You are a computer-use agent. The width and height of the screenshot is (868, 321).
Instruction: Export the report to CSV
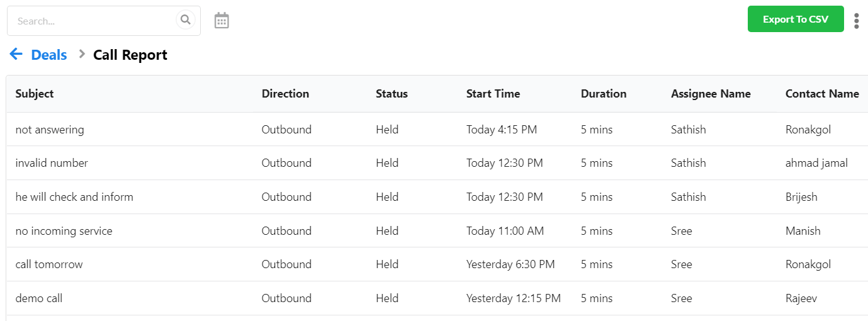[x=796, y=20]
